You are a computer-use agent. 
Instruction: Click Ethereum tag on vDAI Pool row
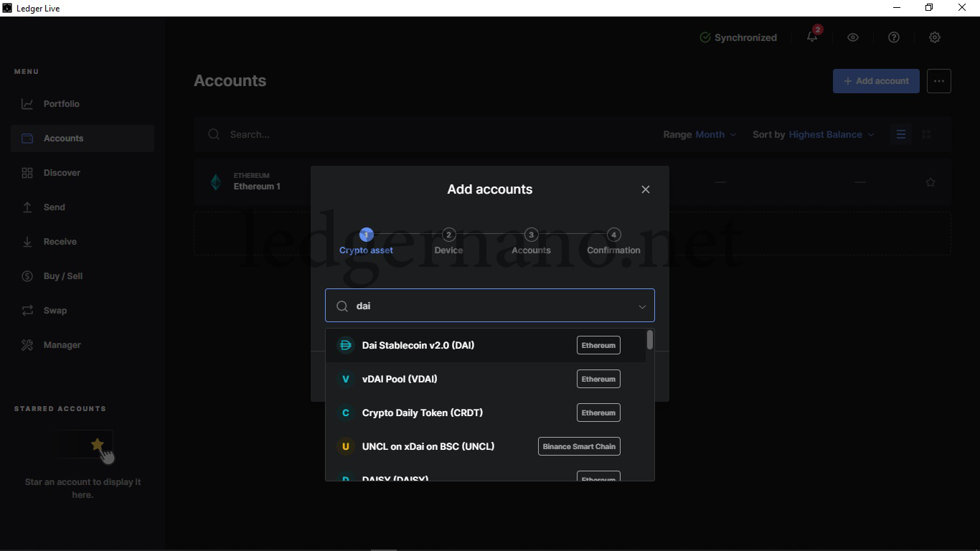click(598, 379)
